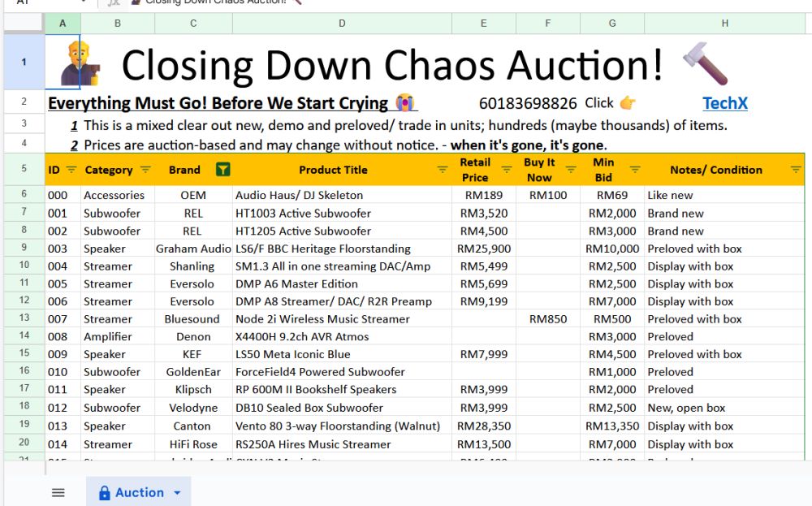
Task: Open the Category column filter icon
Action: click(x=145, y=170)
